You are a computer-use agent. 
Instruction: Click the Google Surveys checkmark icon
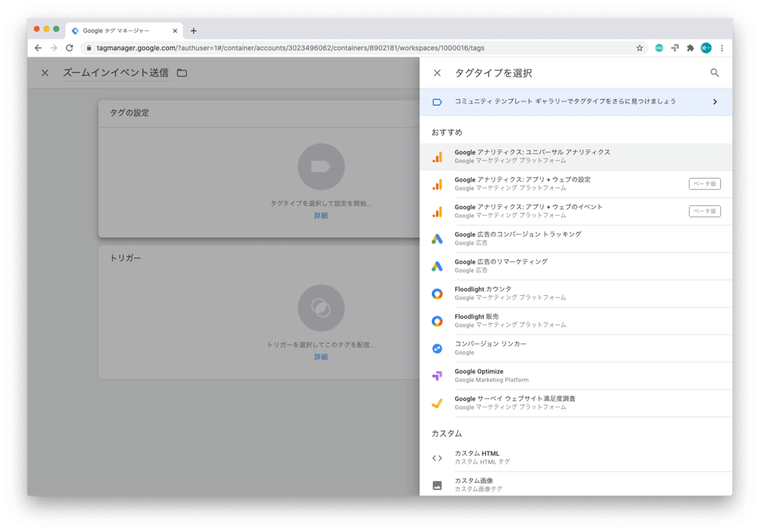click(x=437, y=403)
